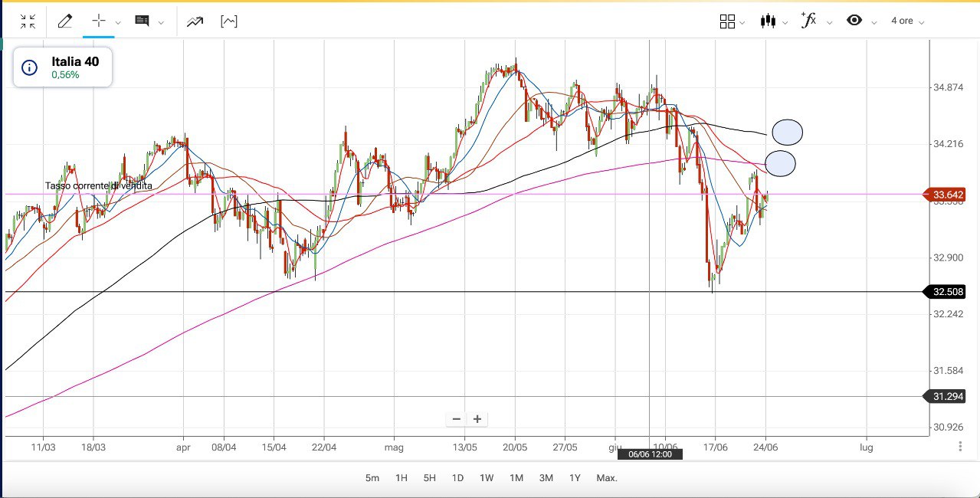Open the candlestick chart type icon

click(768, 21)
